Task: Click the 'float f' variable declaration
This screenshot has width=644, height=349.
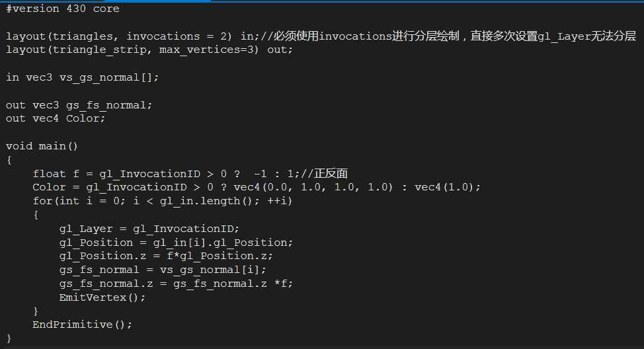Action: point(56,174)
